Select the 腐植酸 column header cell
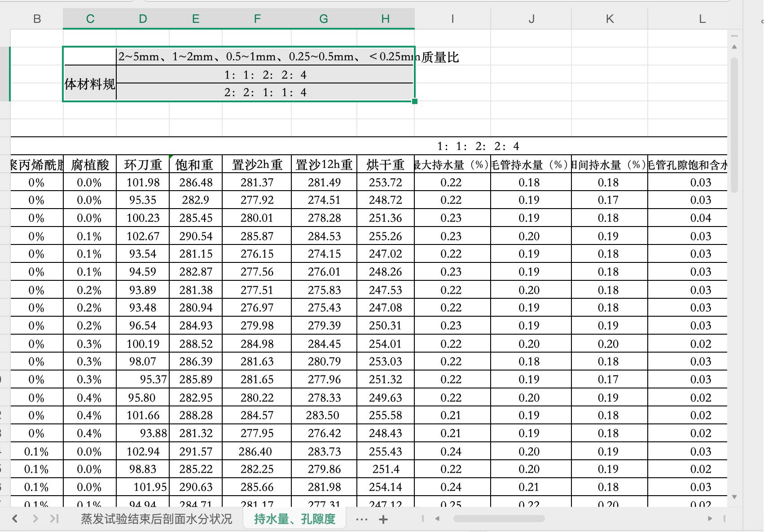 point(90,165)
